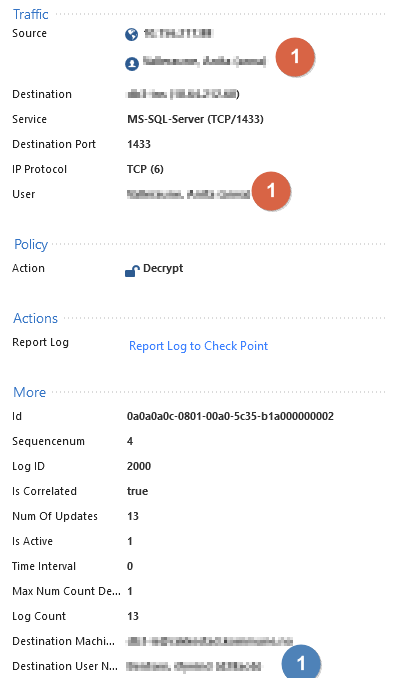Screen dimensions: 398x678
Task: Click the red badge 1 beside Source user
Action: (x=295, y=57)
